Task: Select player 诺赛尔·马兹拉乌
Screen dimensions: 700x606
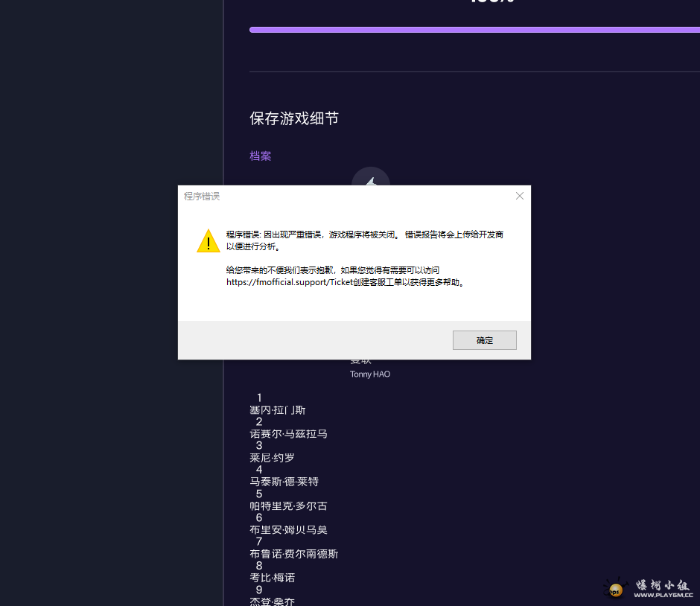Action: (288, 434)
